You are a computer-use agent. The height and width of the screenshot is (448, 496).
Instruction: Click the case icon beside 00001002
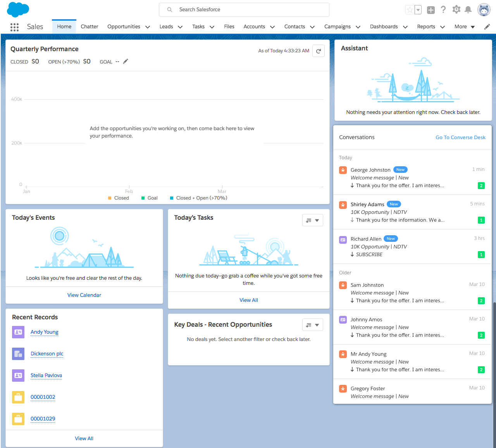click(18, 397)
